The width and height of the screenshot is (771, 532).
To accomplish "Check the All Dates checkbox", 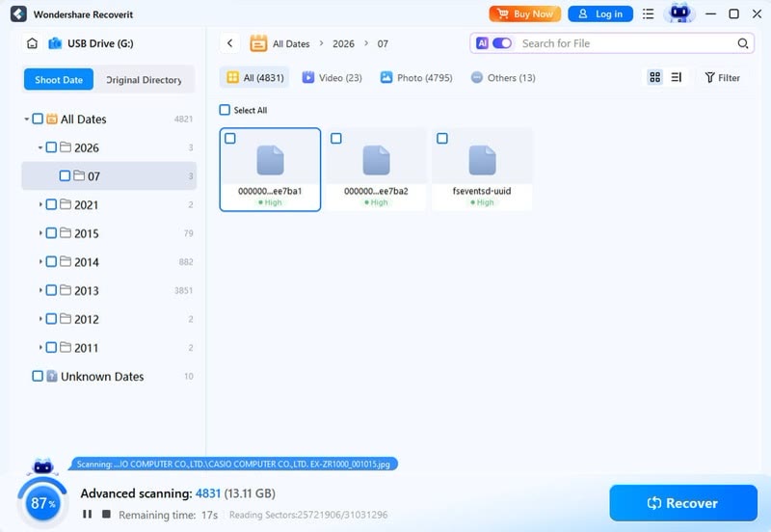I will click(38, 119).
